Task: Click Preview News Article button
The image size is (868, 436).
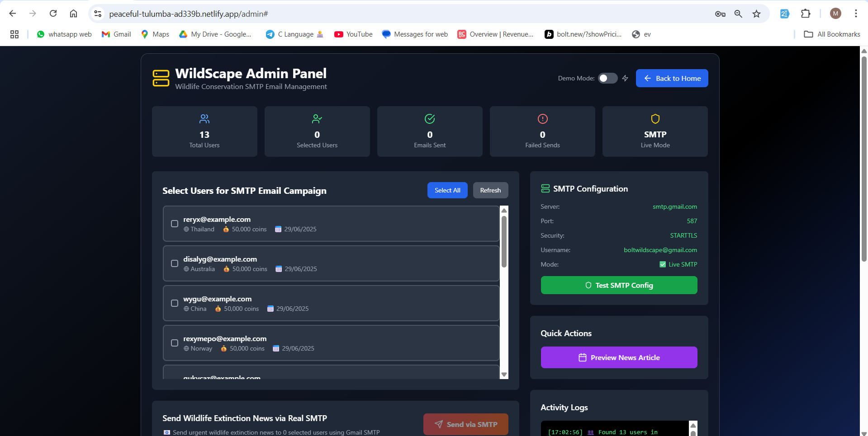Action: coord(619,357)
